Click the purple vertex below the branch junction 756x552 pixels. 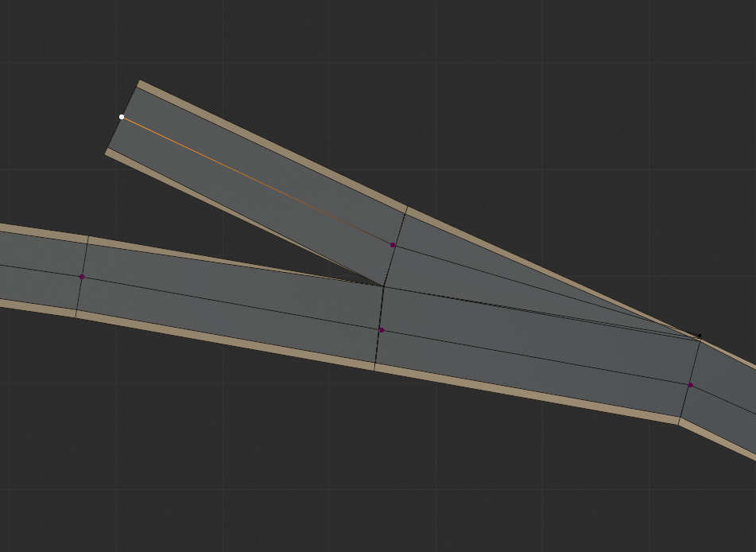point(382,330)
